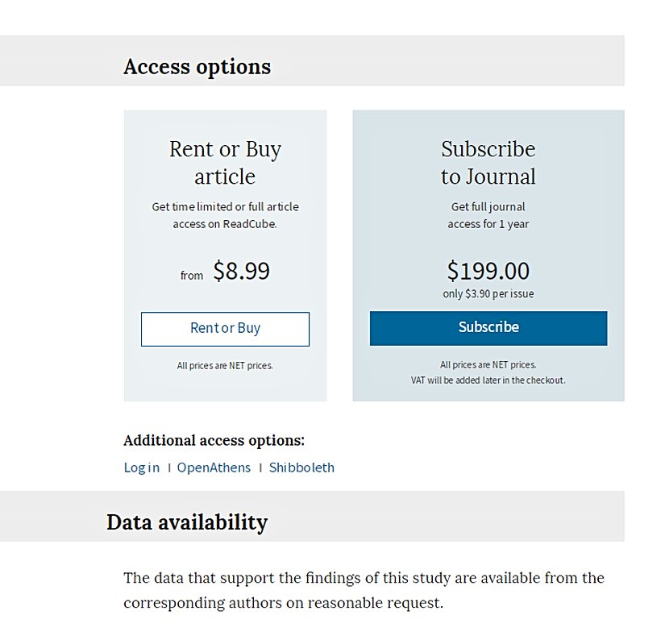Click the Data availability heading
The width and height of the screenshot is (665, 644).
click(186, 522)
